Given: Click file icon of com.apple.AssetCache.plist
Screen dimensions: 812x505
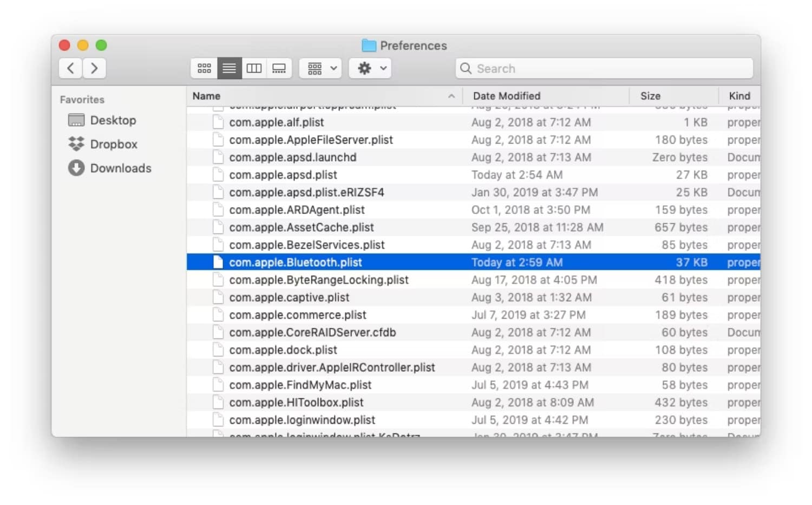Looking at the screenshot, I should pos(218,228).
